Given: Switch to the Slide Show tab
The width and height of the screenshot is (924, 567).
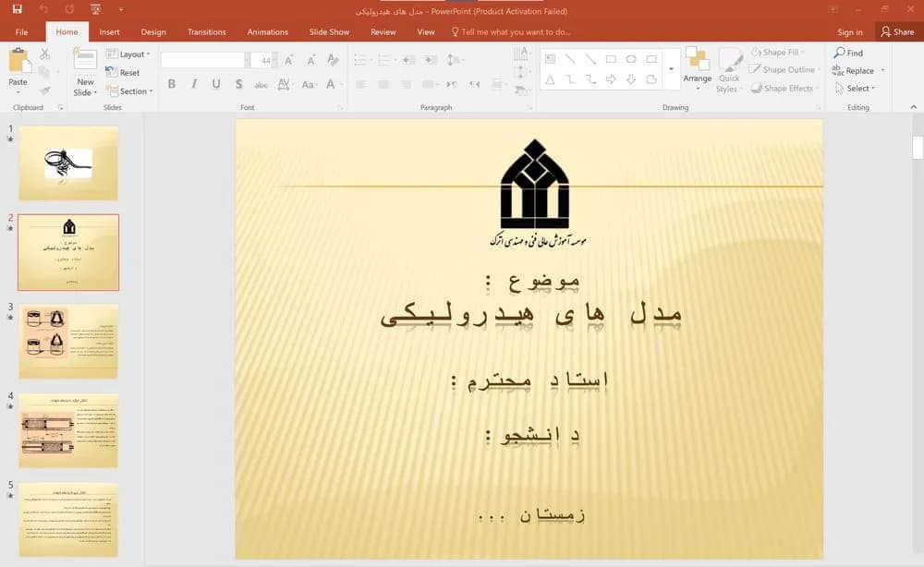Looking at the screenshot, I should click(329, 31).
